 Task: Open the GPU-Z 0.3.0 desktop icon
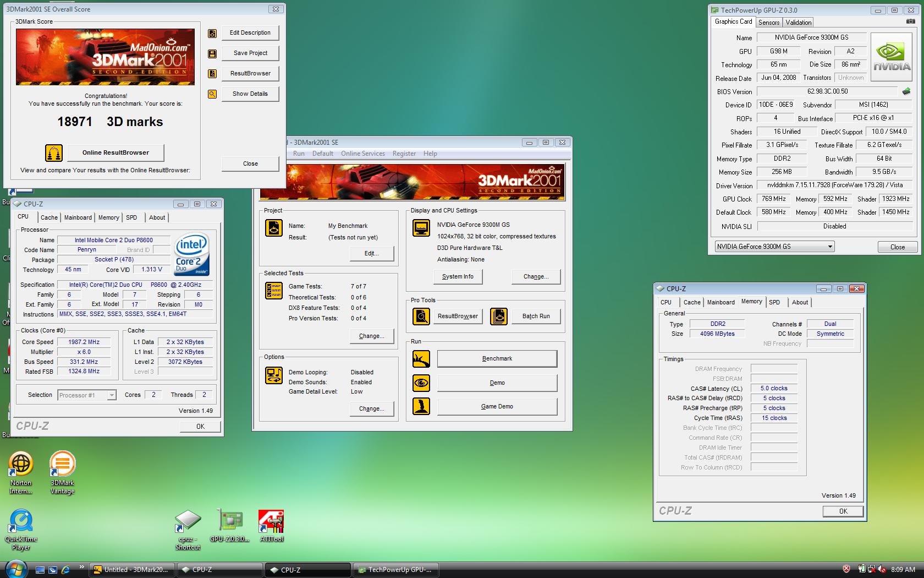[x=230, y=526]
